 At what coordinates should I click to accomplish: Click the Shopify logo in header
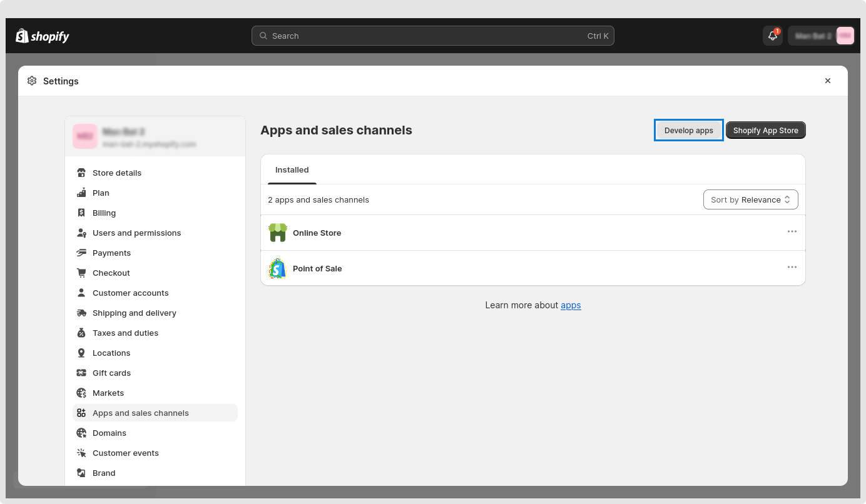click(x=43, y=36)
